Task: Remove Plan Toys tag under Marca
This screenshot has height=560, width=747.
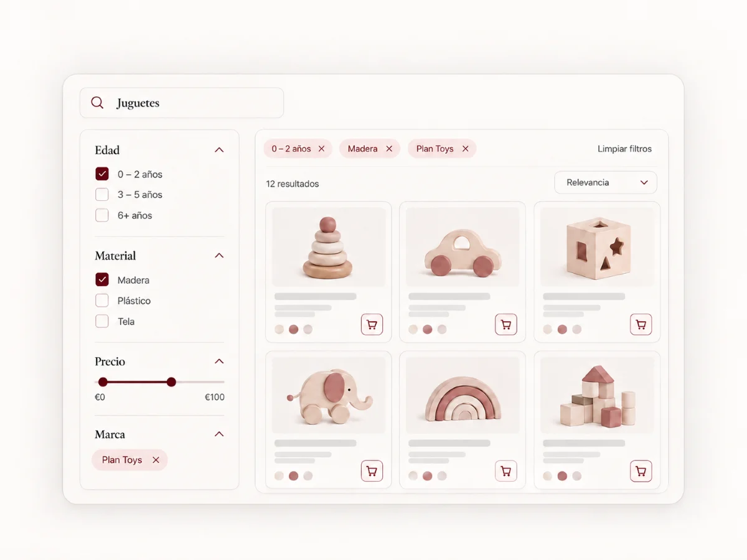Action: [156, 460]
